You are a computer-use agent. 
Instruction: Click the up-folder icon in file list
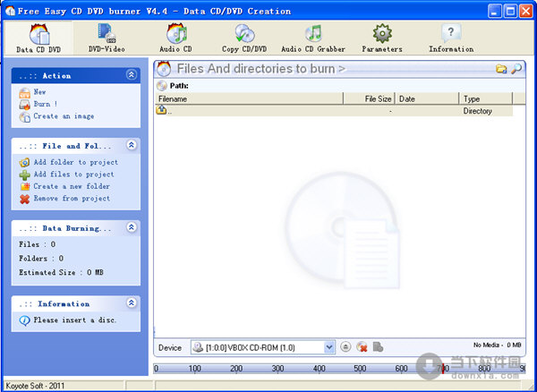[161, 110]
